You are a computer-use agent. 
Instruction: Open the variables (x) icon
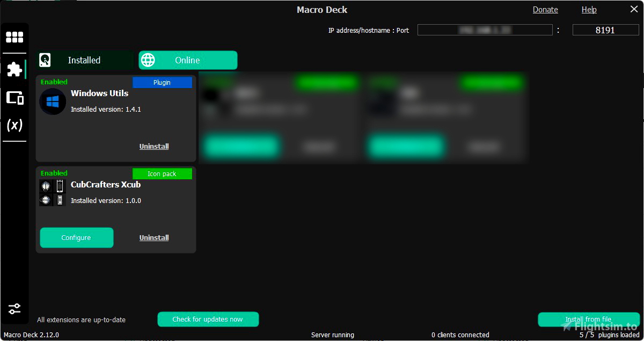14,126
